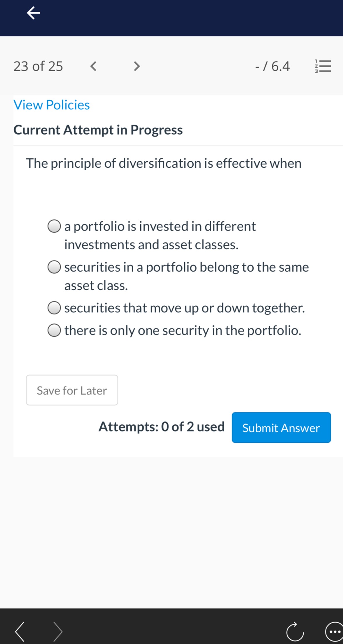
Task: Open the question list icon near the score
Action: (323, 66)
